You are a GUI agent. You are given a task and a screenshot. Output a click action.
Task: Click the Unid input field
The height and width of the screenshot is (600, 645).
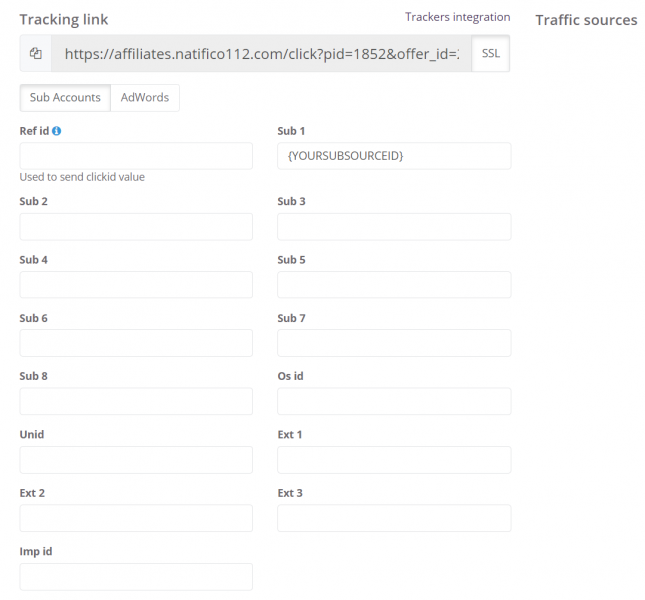tap(136, 460)
